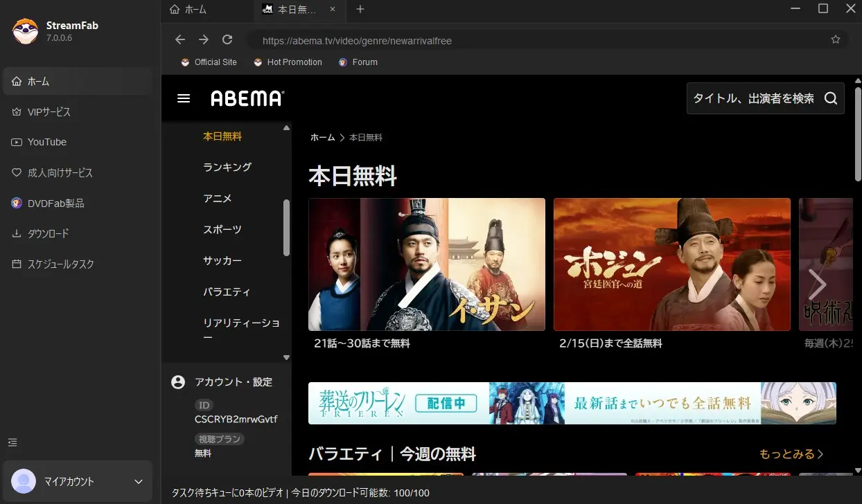Select YouTube in the sidebar
The image size is (862, 504).
pyautogui.click(x=77, y=142)
